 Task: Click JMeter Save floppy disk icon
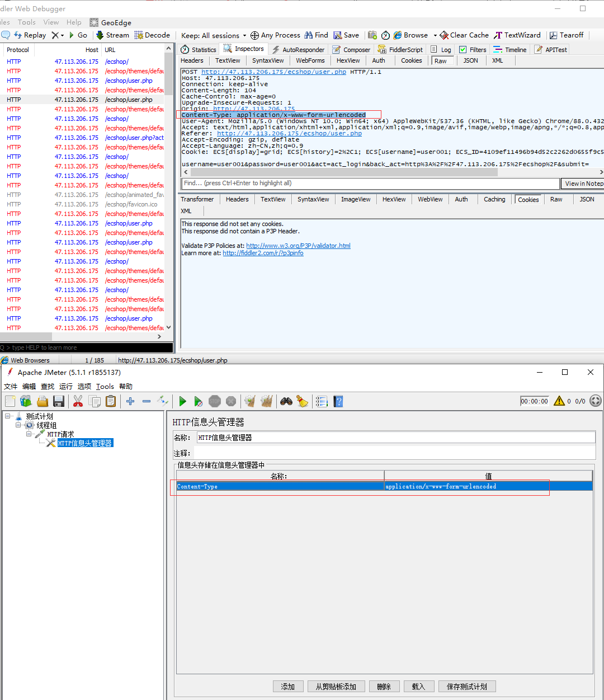[59, 401]
